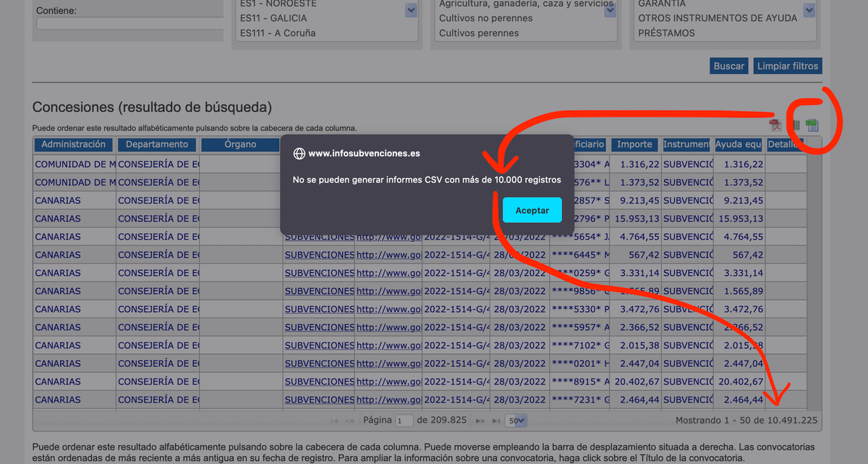
Task: Click globe icon in alert dialog
Action: (299, 153)
